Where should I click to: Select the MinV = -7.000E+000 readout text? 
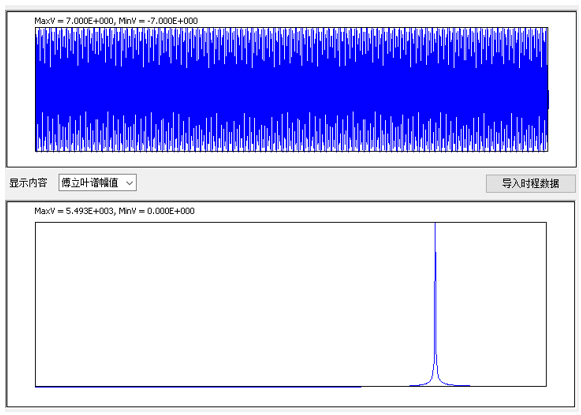158,21
